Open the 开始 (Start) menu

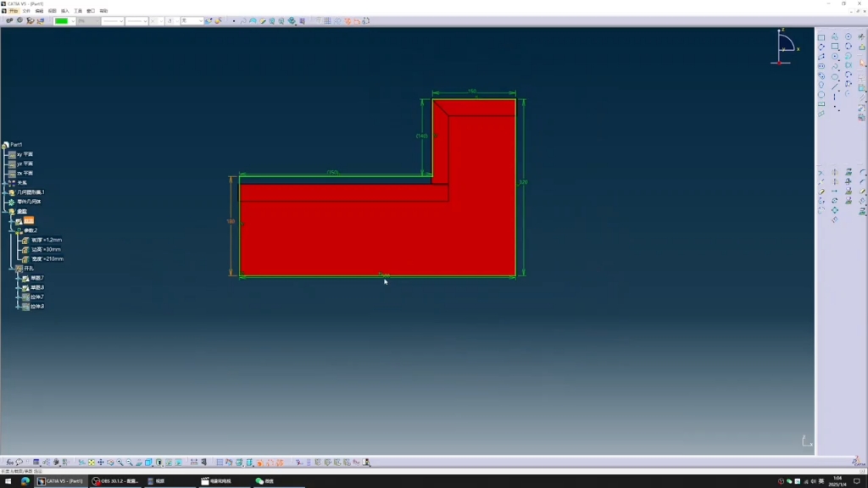[x=14, y=11]
